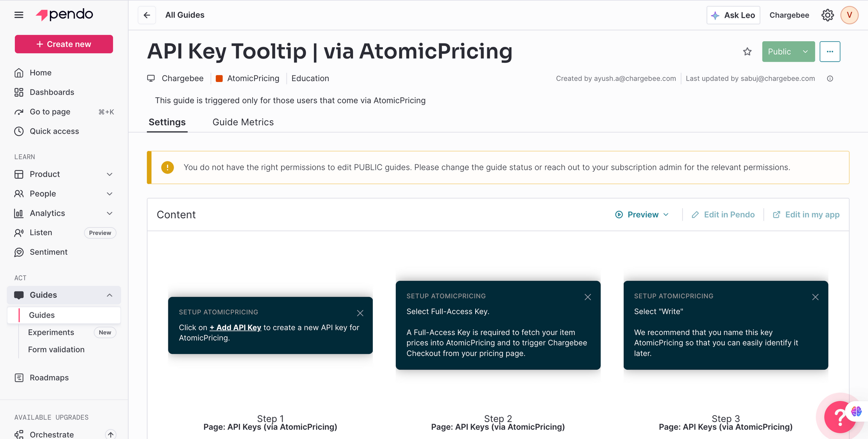
Task: Click the Quick access sidebar label
Action: point(54,131)
